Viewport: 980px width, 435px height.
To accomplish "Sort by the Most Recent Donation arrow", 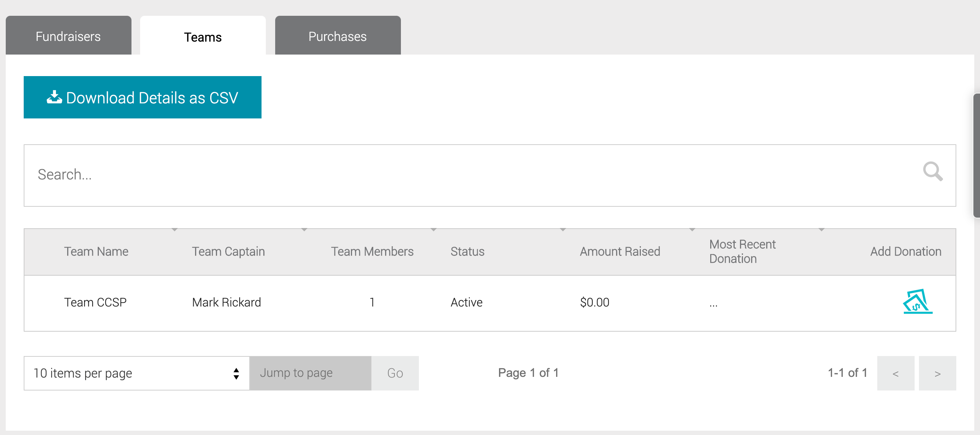I will (821, 230).
